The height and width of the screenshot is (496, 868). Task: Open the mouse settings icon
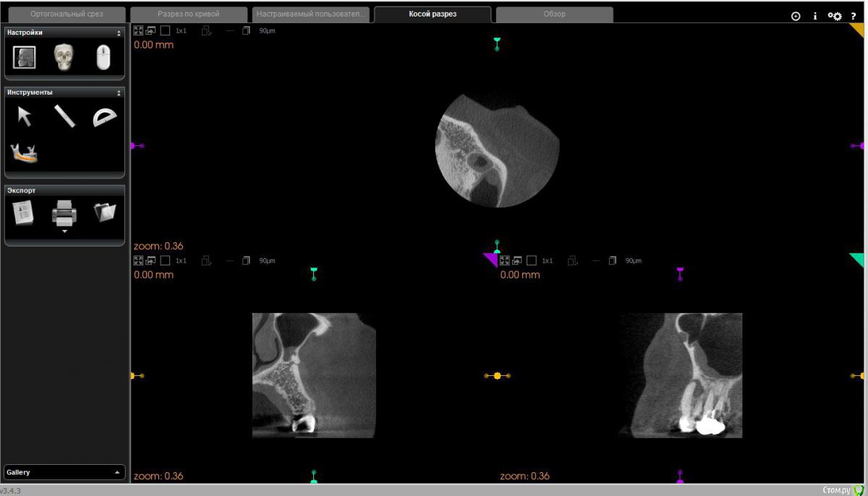(103, 57)
